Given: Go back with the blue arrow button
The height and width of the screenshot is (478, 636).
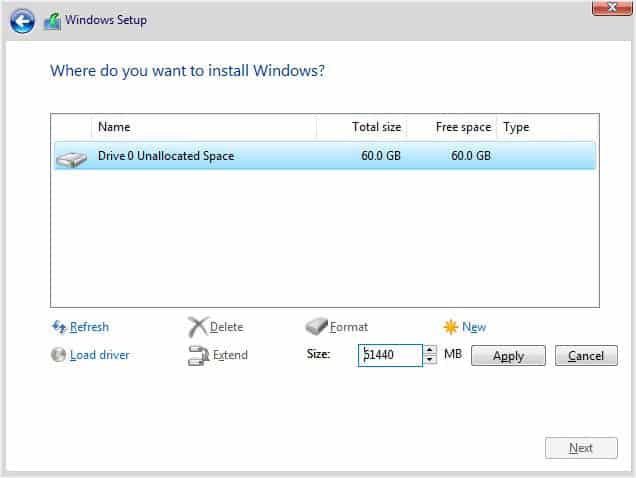Looking at the screenshot, I should tap(22, 21).
